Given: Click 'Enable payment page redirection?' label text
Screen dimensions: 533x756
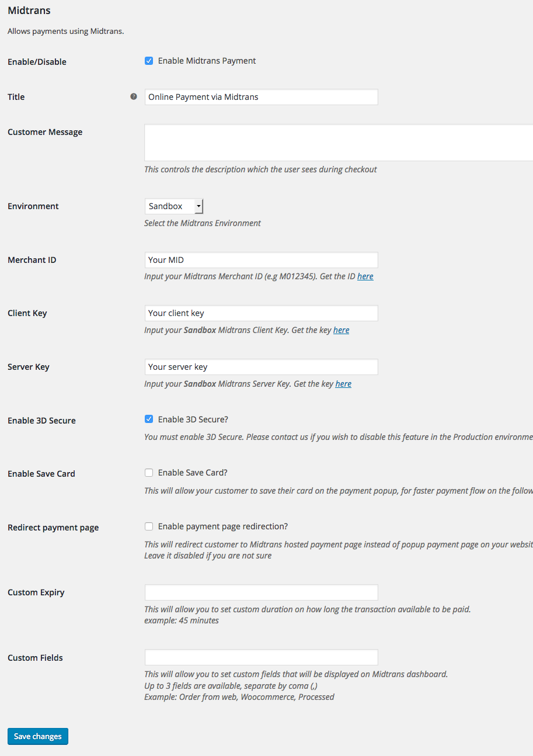Looking at the screenshot, I should click(223, 526).
